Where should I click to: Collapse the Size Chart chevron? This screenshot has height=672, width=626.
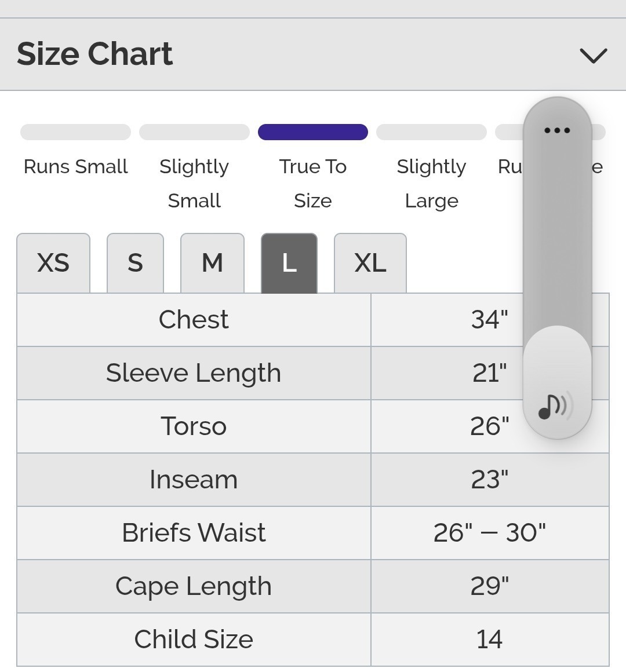tap(593, 56)
